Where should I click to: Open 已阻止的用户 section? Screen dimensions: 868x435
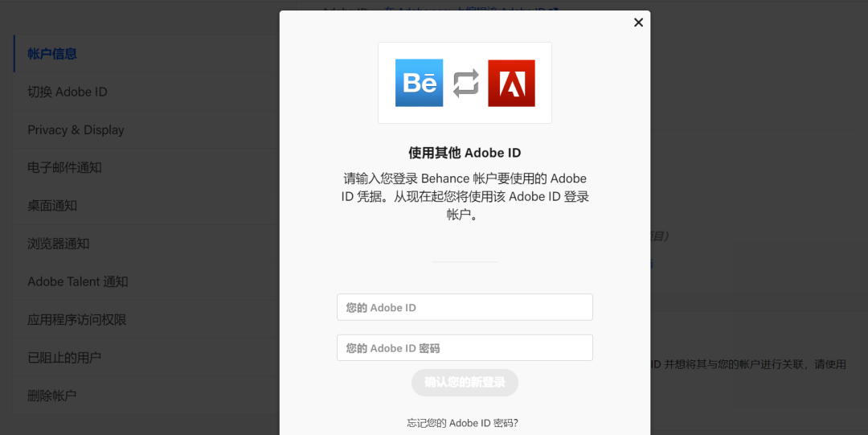pyautogui.click(x=147, y=358)
